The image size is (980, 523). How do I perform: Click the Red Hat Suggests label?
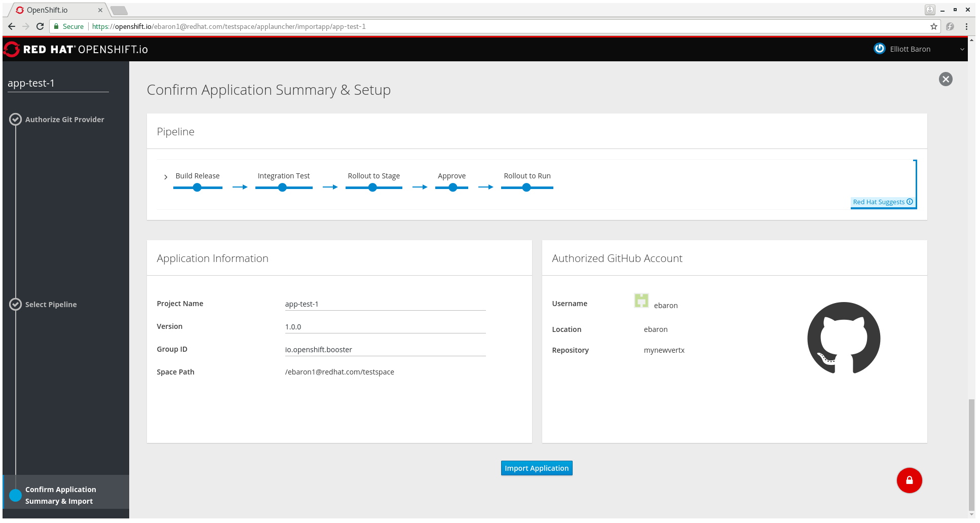click(x=879, y=202)
